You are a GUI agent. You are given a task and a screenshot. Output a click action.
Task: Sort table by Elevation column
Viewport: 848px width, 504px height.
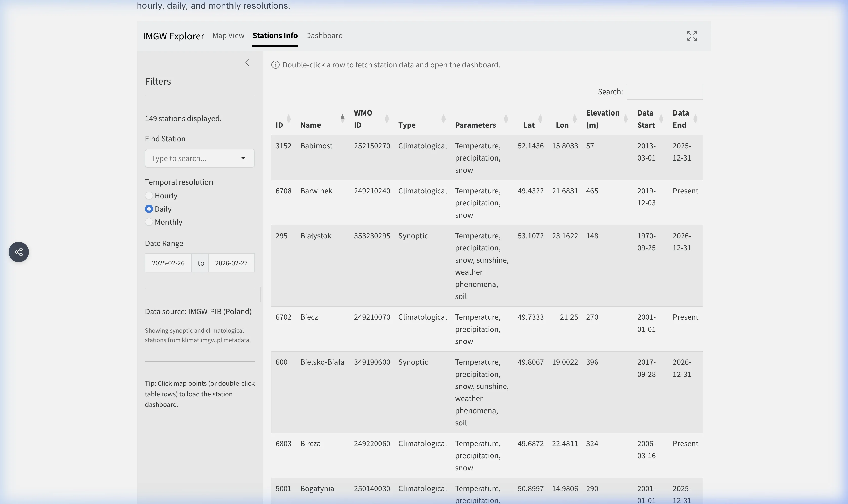[625, 119]
